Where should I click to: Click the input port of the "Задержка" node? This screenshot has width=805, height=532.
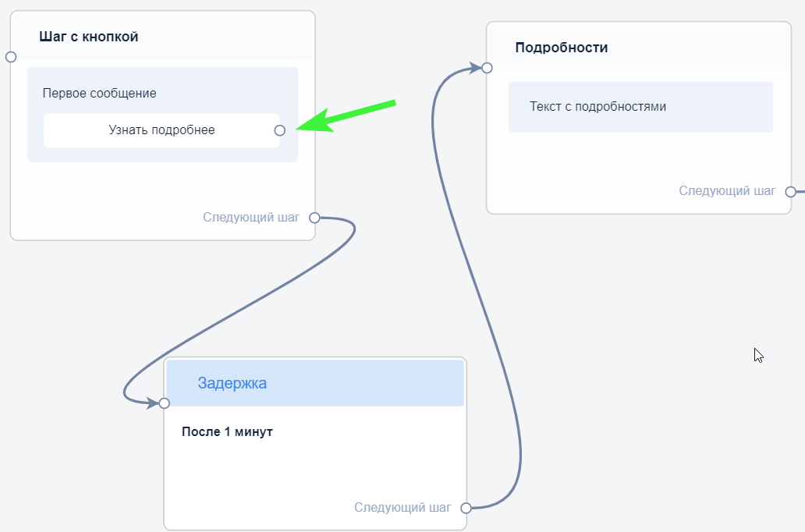point(164,403)
